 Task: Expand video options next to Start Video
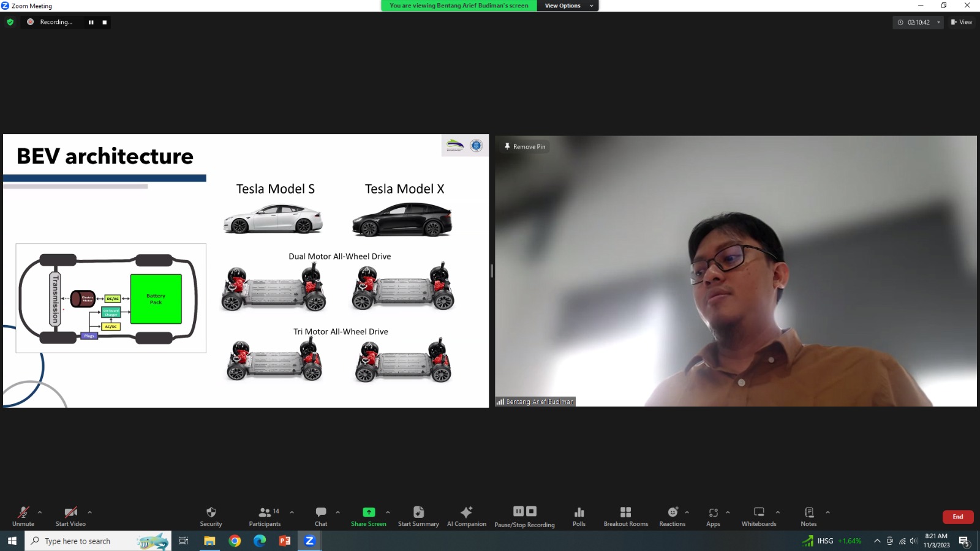(89, 512)
